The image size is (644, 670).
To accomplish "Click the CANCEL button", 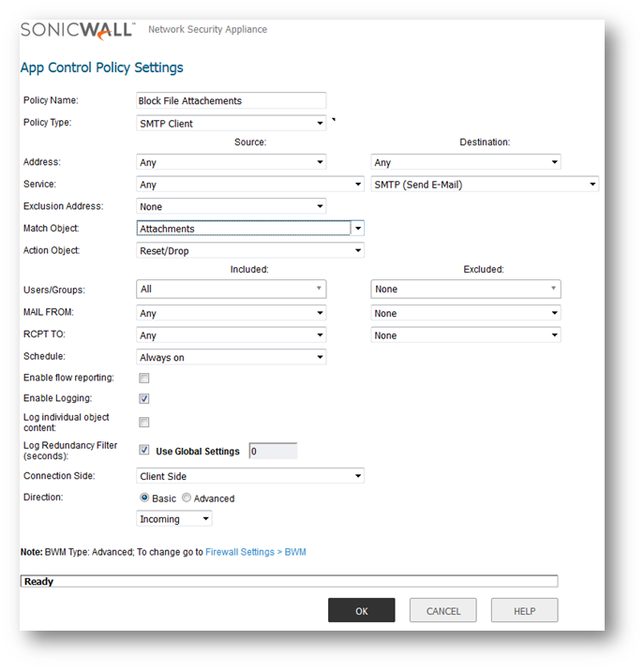I will coord(443,610).
